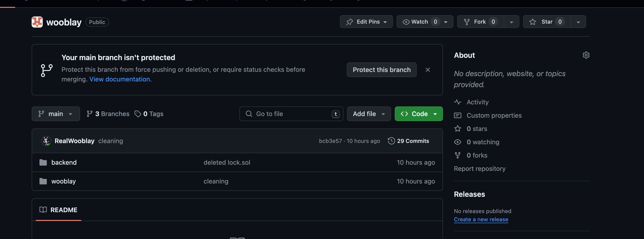Click the fork icon beside 0 forks
The height and width of the screenshot is (239, 644).
(457, 155)
